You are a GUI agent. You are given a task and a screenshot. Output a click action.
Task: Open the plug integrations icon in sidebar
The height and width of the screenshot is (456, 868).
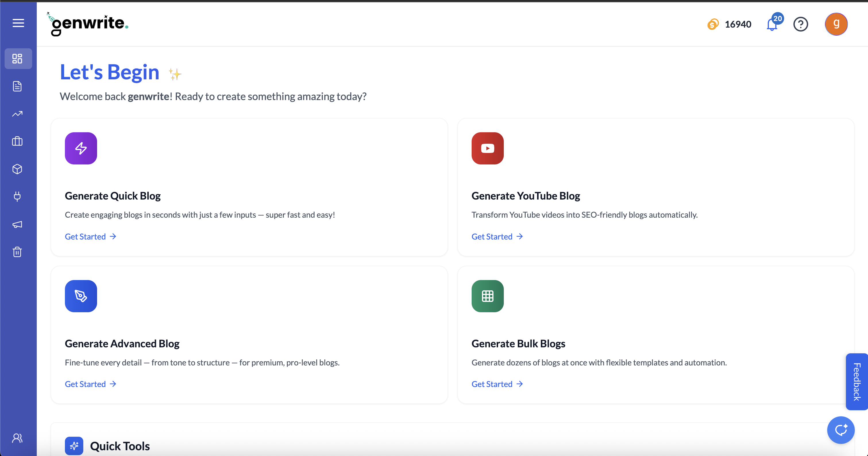click(18, 196)
